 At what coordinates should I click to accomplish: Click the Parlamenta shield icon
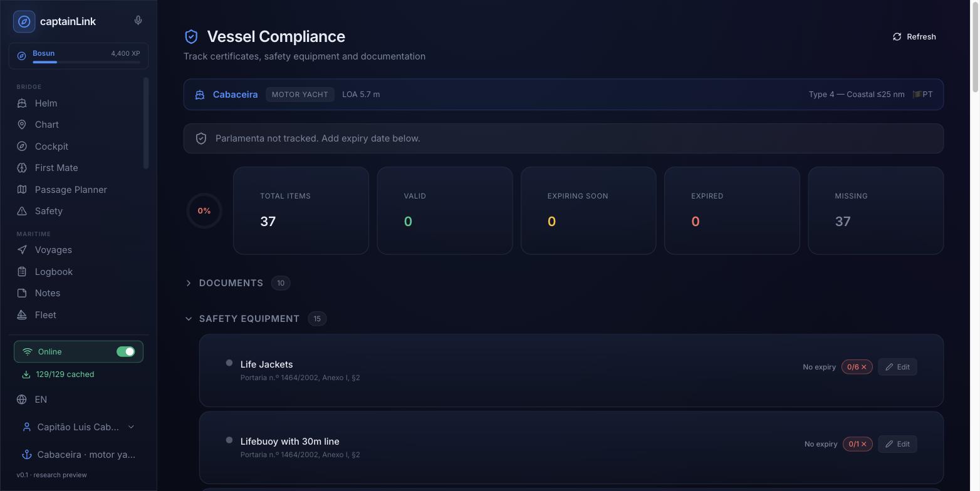click(x=201, y=138)
